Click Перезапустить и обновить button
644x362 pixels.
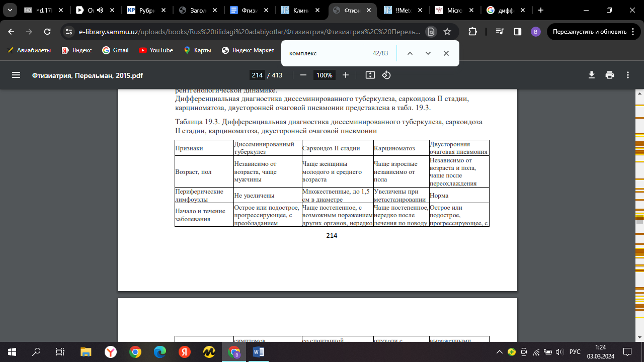[594, 32]
